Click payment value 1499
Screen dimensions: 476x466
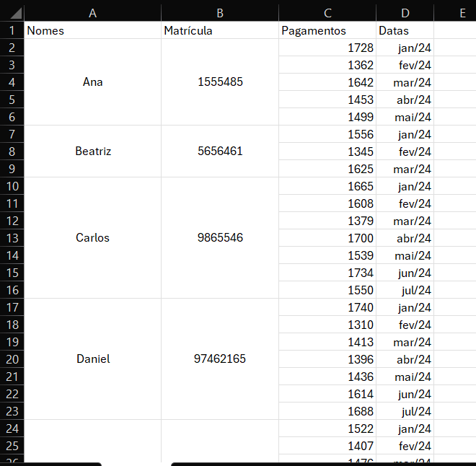[327, 117]
